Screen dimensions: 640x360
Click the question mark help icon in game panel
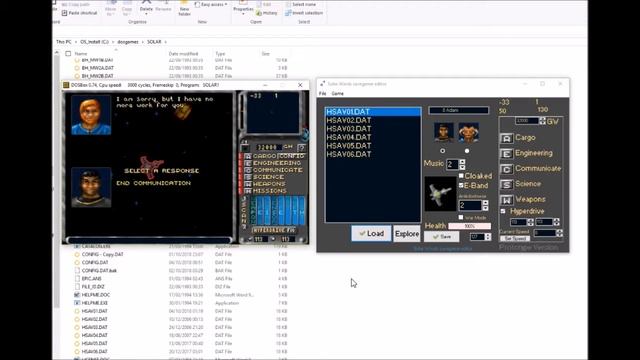click(x=301, y=147)
